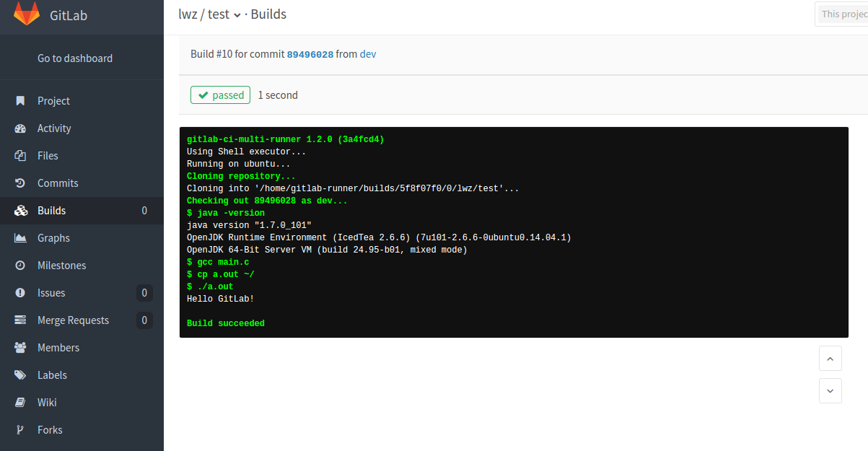Open the Issues menu item
This screenshot has width=868, height=451.
(82, 293)
